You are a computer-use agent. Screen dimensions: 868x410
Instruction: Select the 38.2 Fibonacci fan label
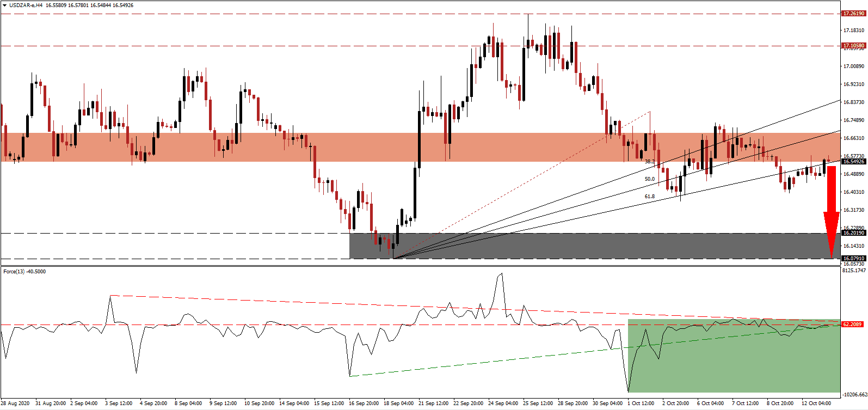click(649, 162)
